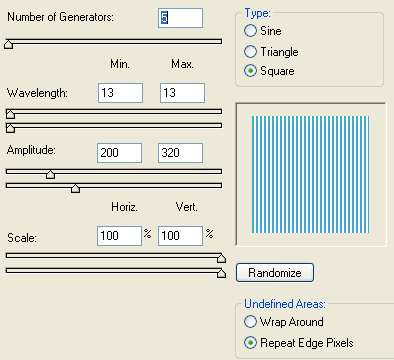Click the Amplitude Min field showing 200
Screen dimensions: 394x360
[x=119, y=153]
